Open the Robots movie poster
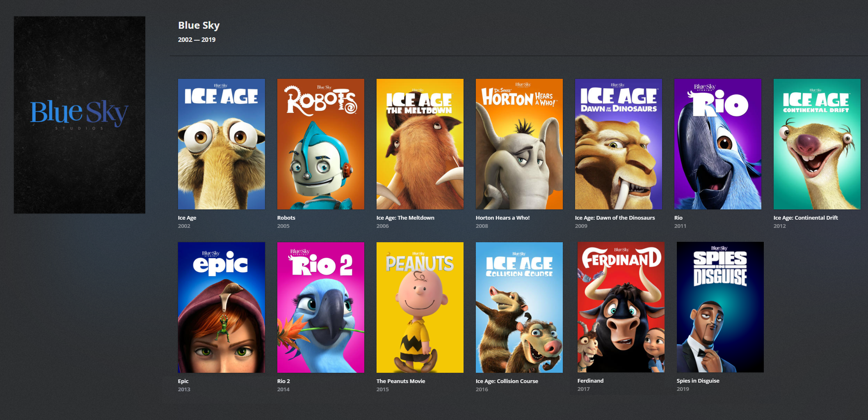 tap(321, 144)
